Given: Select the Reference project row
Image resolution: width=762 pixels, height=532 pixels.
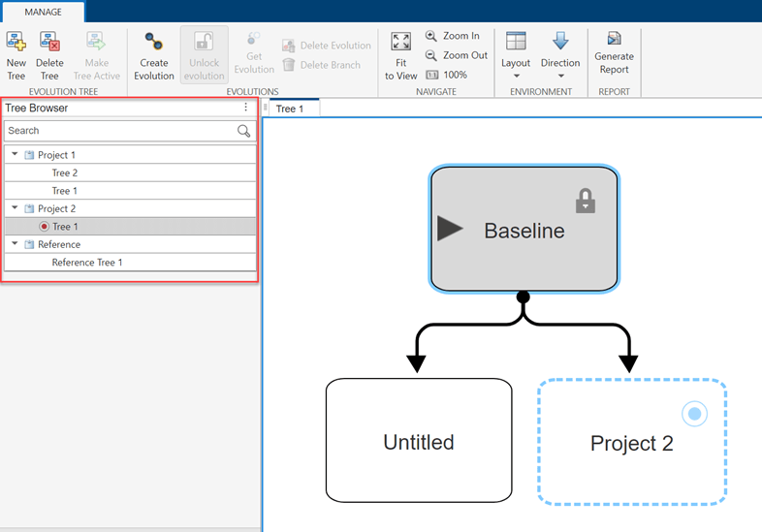Looking at the screenshot, I should click(130, 244).
